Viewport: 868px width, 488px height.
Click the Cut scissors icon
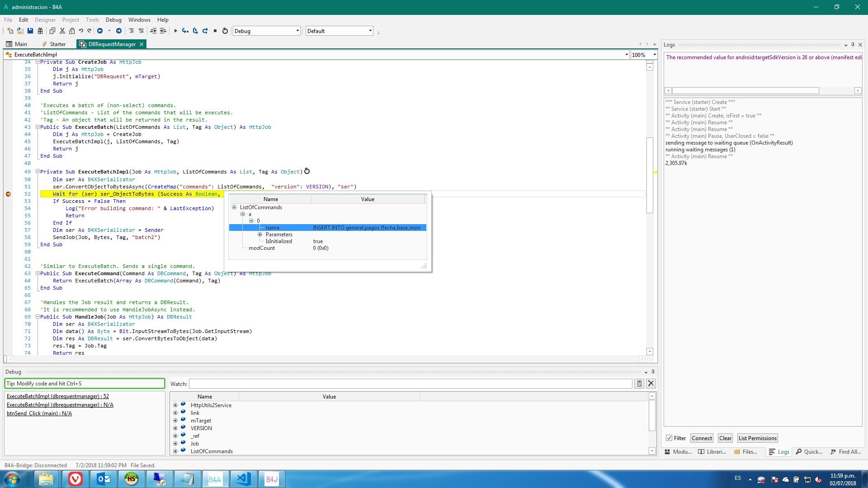click(62, 31)
